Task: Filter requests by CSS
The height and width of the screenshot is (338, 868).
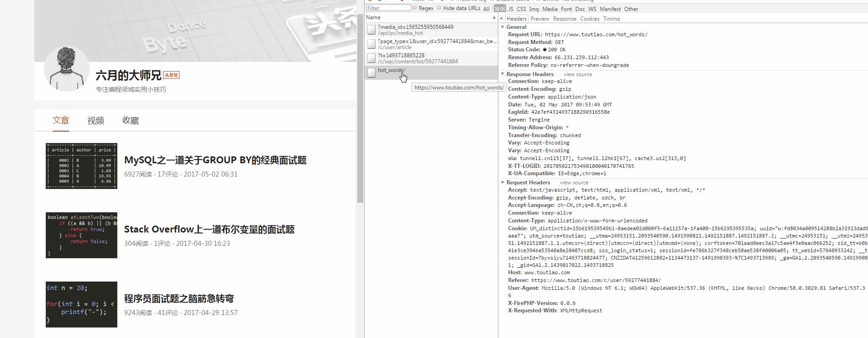Action: 521,9
